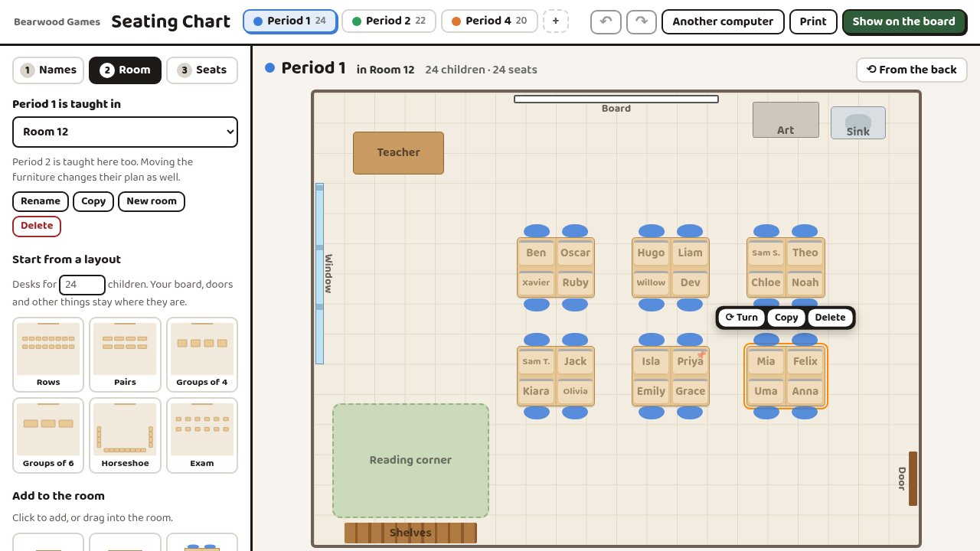The image size is (980, 551).
Task: Click the Another computer button
Action: [723, 21]
